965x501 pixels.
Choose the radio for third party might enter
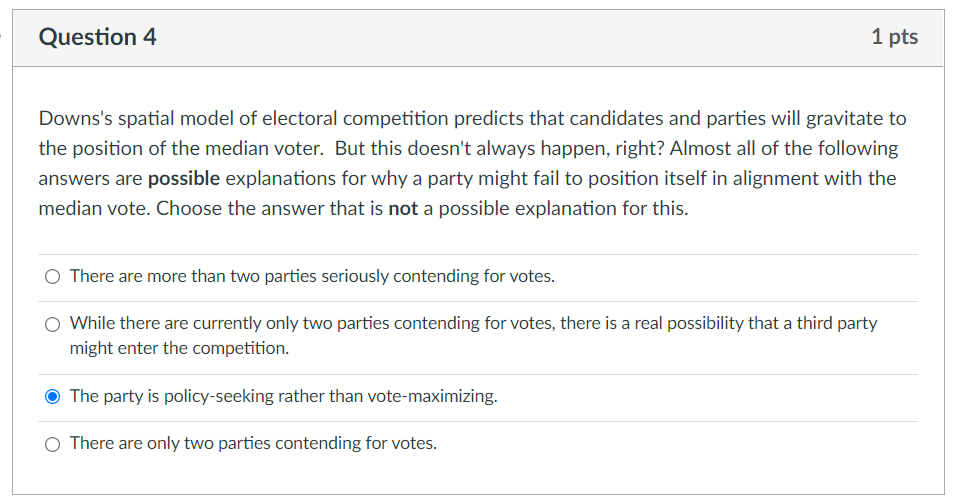[x=52, y=324]
